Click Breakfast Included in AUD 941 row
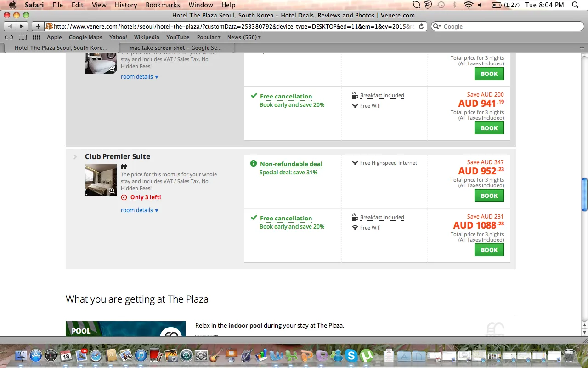Image resolution: width=588 pixels, height=368 pixels. coord(382,95)
